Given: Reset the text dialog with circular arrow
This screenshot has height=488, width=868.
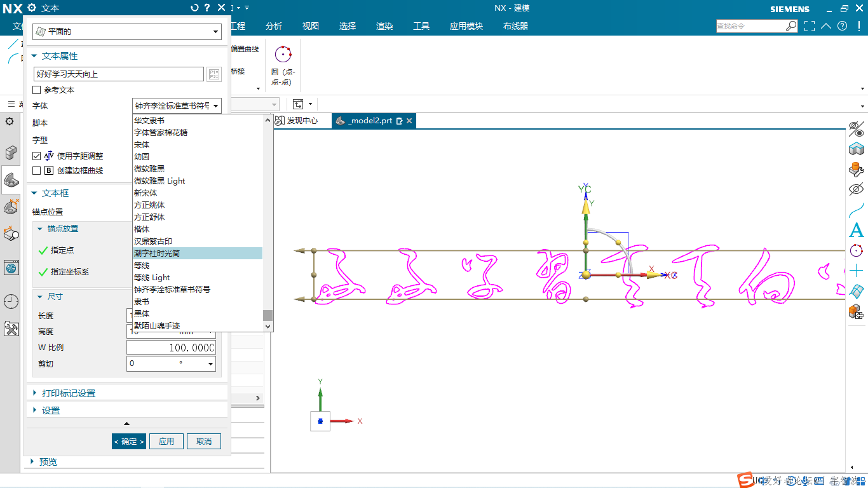Looking at the screenshot, I should (x=194, y=8).
